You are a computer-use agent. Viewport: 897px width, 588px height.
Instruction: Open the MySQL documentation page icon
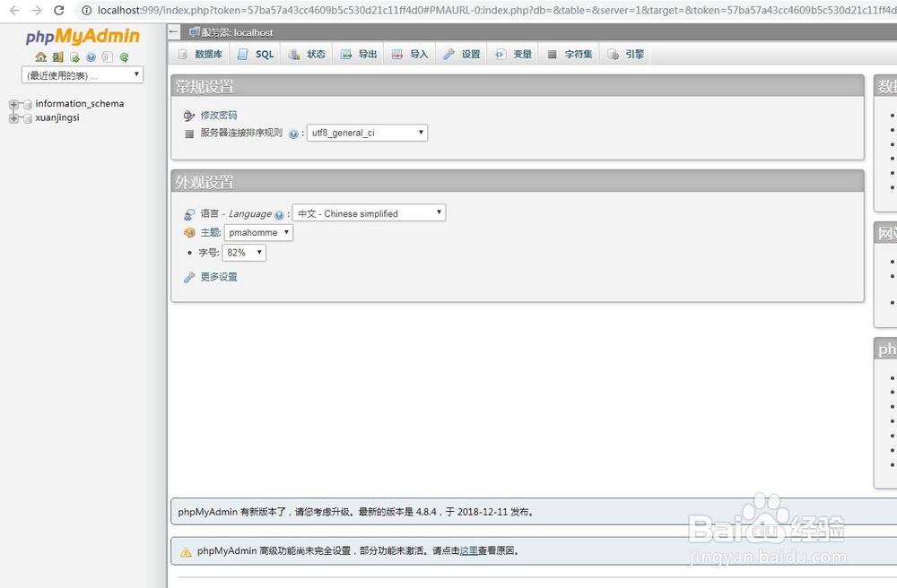[107, 57]
